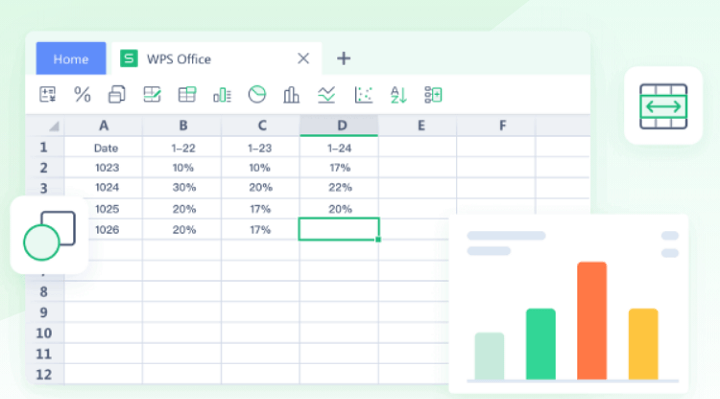Select column C header
Screen dimensions: 720x399
(x=261, y=125)
